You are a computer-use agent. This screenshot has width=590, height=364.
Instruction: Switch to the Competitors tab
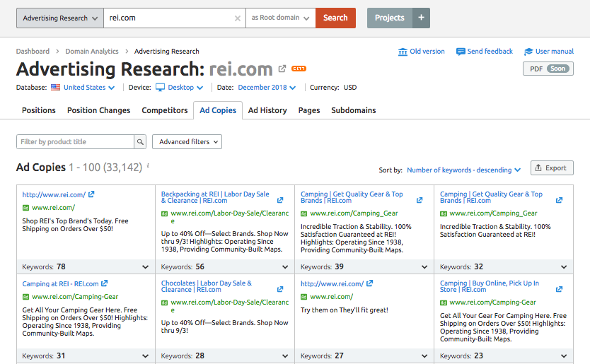click(165, 110)
